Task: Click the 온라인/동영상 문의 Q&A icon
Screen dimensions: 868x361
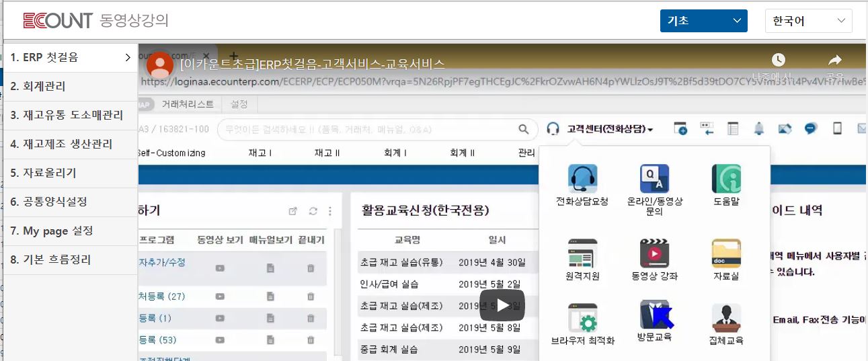Action: [x=654, y=179]
